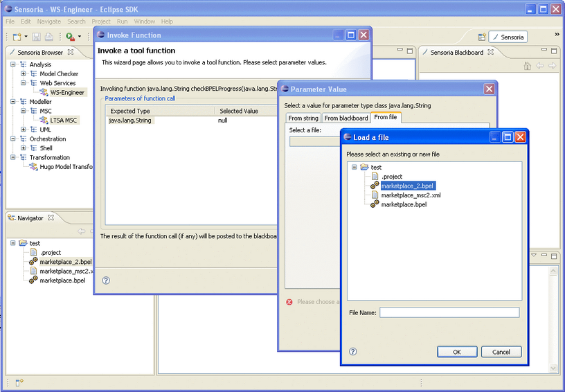Close the Sensoria Browser view tab
This screenshot has width=565, height=392.
click(x=71, y=52)
